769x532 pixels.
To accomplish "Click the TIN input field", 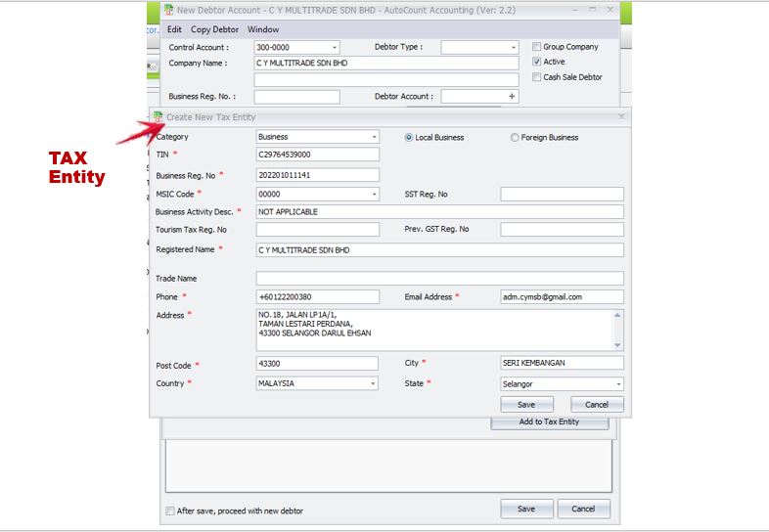I will point(318,155).
